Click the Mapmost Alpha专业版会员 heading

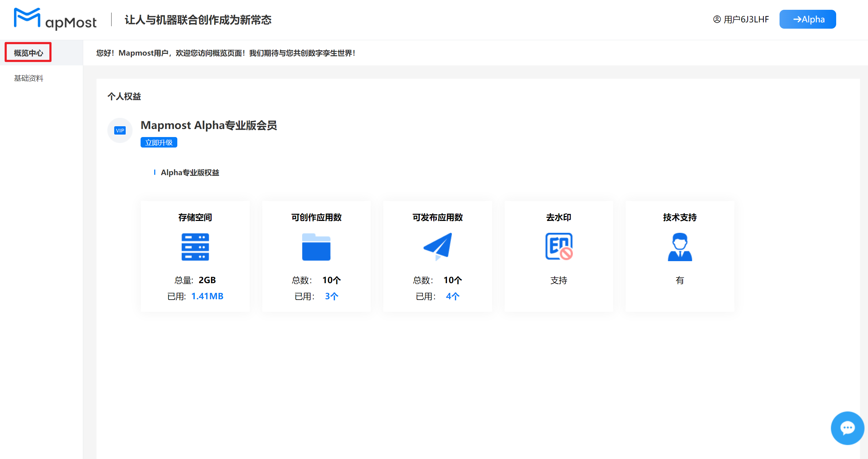click(x=209, y=125)
